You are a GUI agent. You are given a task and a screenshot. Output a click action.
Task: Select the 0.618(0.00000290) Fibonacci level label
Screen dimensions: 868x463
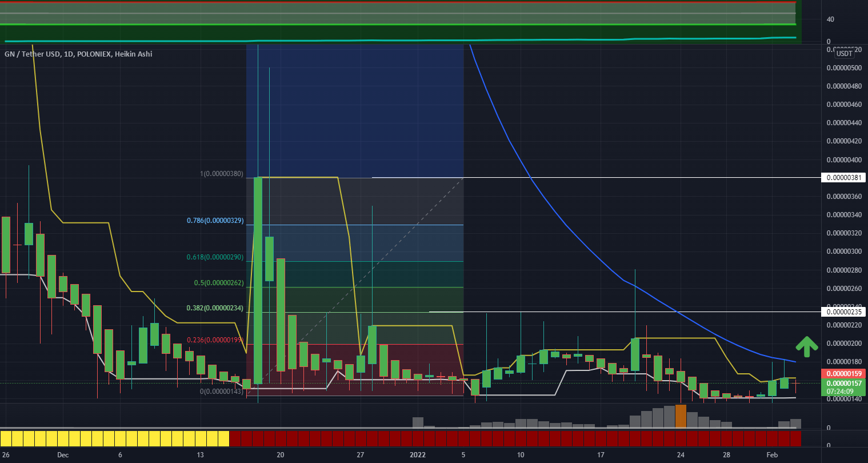tap(215, 258)
